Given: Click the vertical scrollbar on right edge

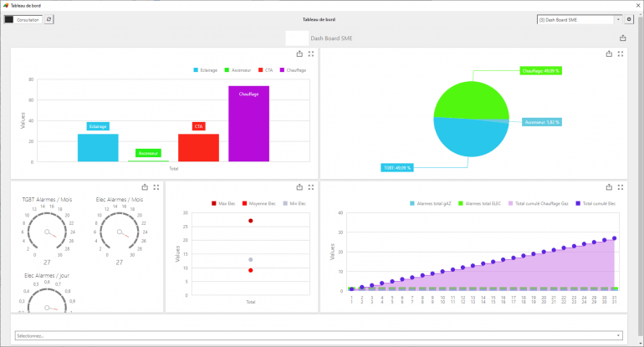Looking at the screenshot, I should [639, 176].
